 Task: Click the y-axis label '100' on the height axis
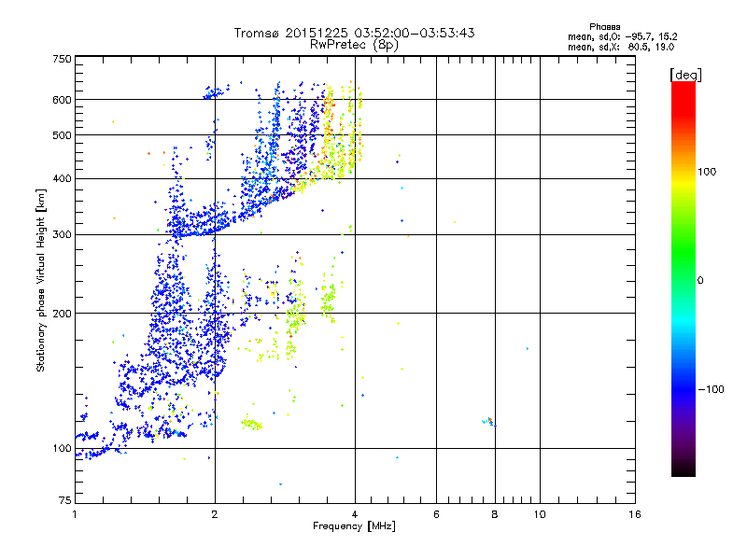(x=62, y=448)
